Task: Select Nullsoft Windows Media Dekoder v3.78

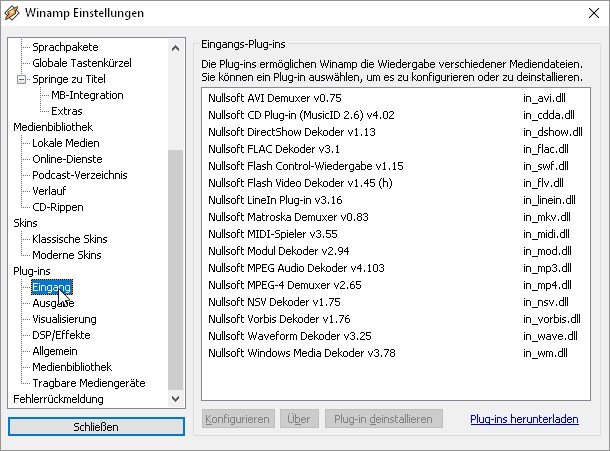Action: point(396,353)
